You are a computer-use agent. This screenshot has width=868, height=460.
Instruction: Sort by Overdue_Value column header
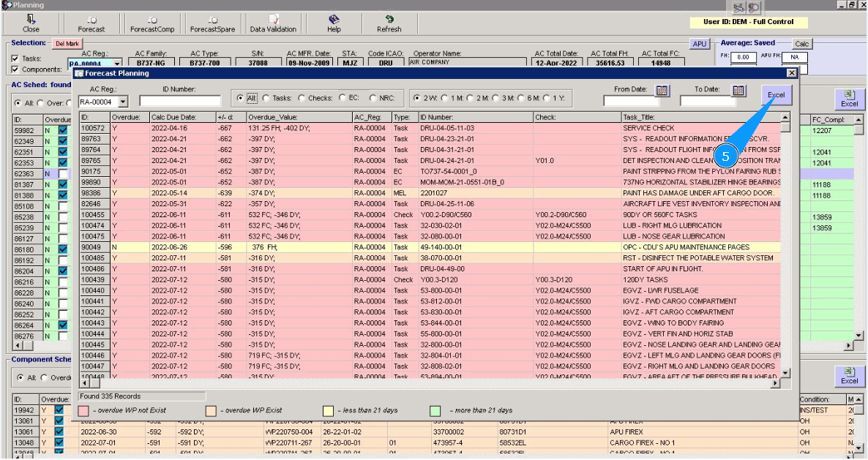tap(299, 117)
